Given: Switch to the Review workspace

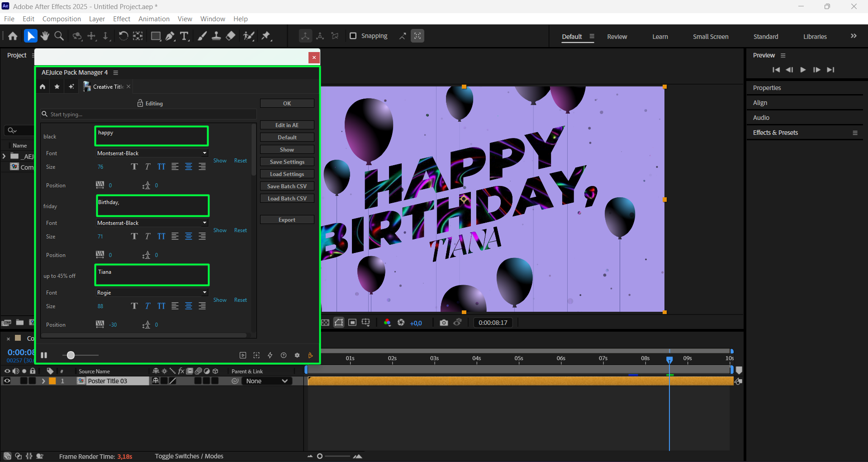Looking at the screenshot, I should [617, 37].
